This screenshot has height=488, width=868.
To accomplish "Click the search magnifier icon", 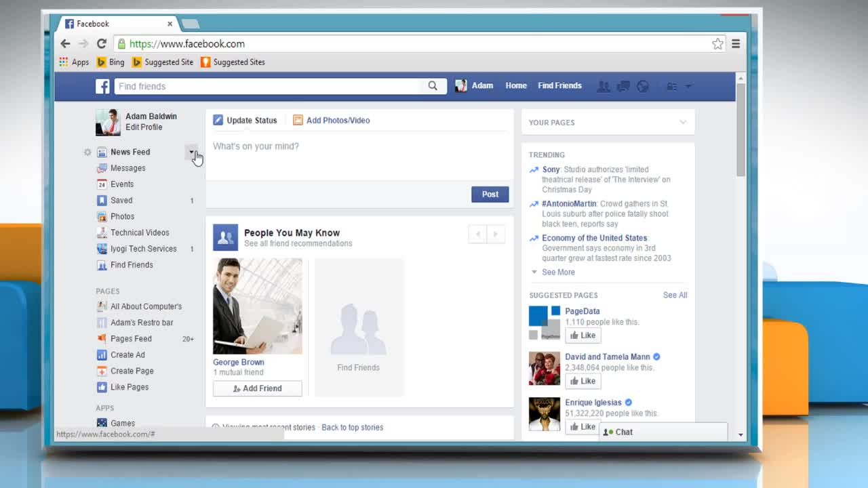I will pos(433,86).
